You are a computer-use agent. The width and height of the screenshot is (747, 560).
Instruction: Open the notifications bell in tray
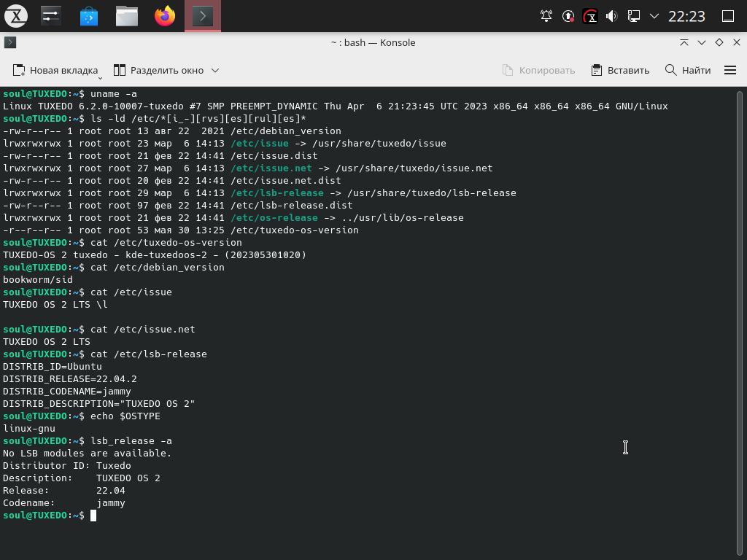tap(546, 16)
